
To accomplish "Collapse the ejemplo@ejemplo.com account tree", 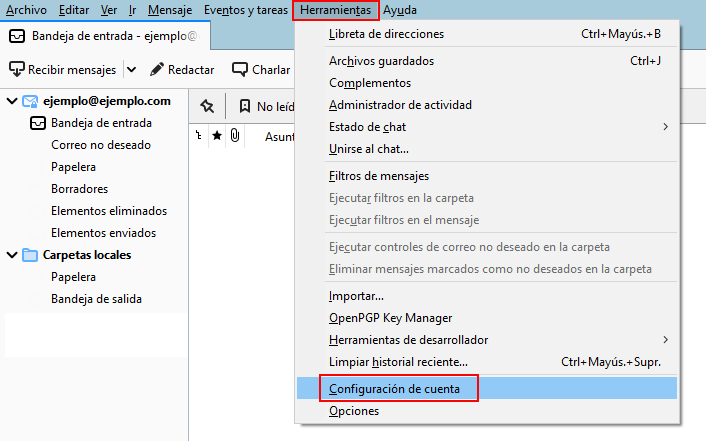I will [10, 101].
